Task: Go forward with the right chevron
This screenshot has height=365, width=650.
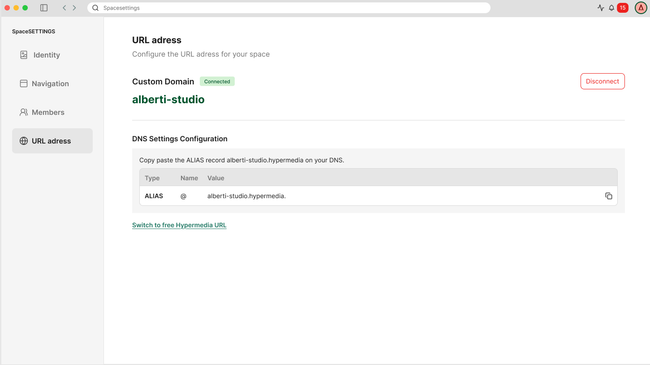Action: pos(75,8)
